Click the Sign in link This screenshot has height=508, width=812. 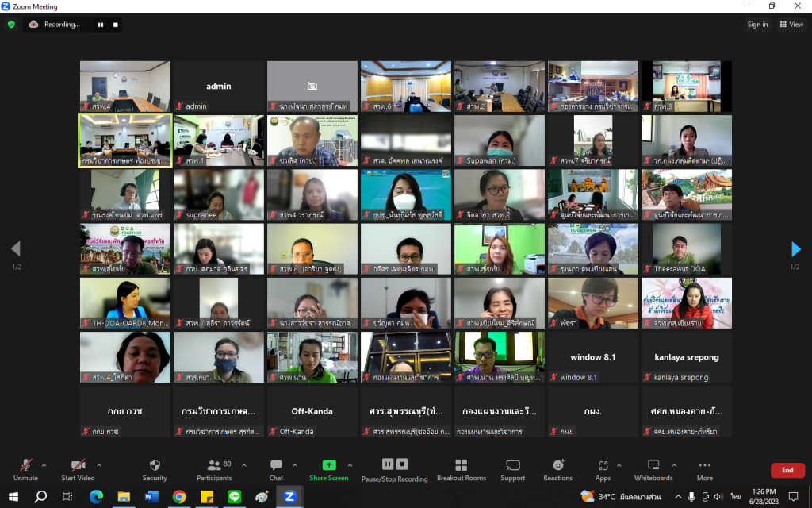tap(757, 25)
